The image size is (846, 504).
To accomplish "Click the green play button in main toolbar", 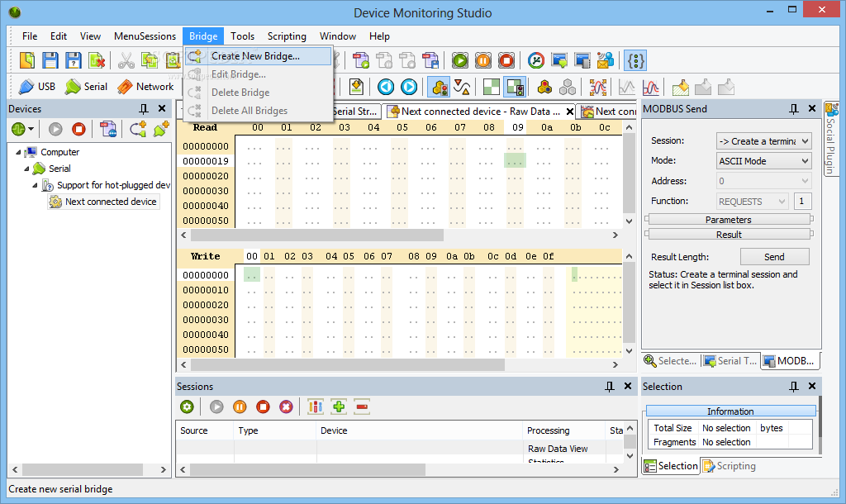I will [460, 60].
